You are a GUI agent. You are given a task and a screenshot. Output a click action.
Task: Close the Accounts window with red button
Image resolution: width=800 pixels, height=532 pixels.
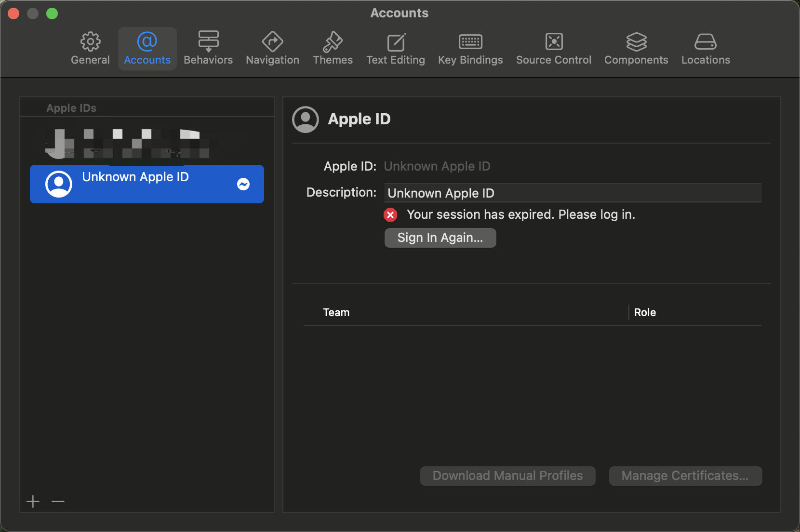(13, 13)
